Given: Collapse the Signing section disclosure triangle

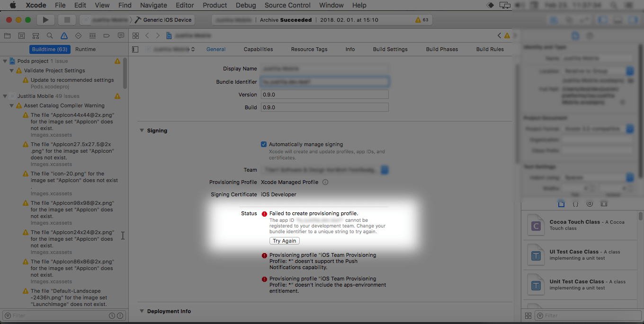Looking at the screenshot, I should 142,130.
